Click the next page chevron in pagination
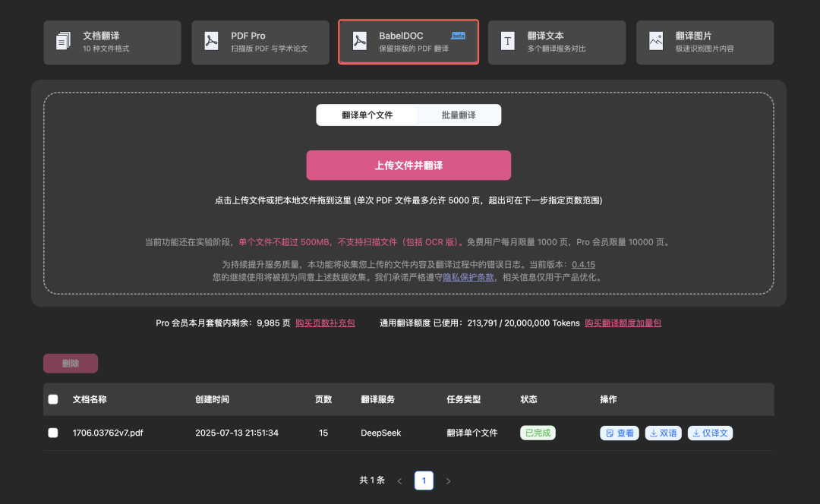Image resolution: width=820 pixels, height=504 pixels. (x=448, y=480)
